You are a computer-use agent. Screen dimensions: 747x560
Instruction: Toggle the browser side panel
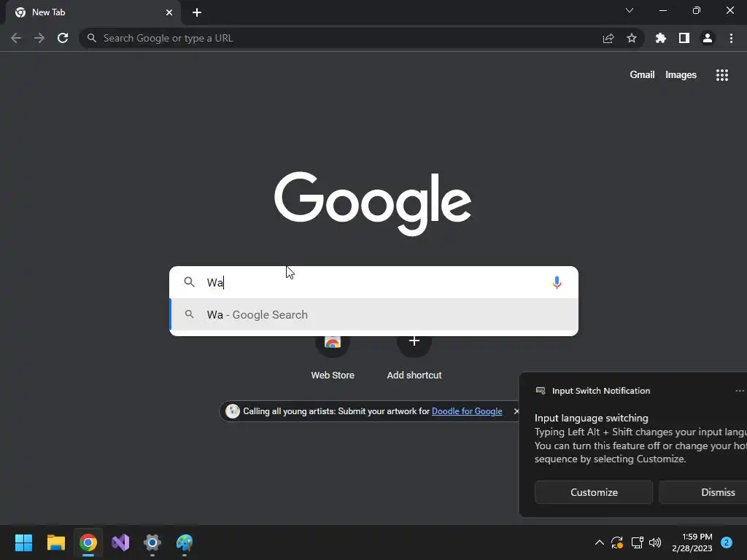(x=684, y=38)
